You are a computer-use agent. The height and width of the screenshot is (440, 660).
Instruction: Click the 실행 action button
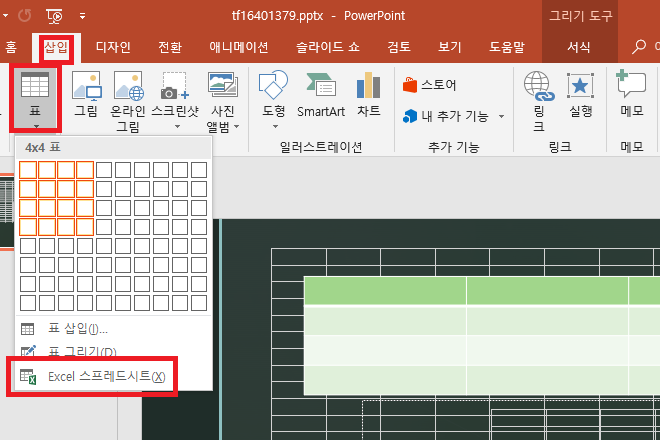(x=581, y=95)
